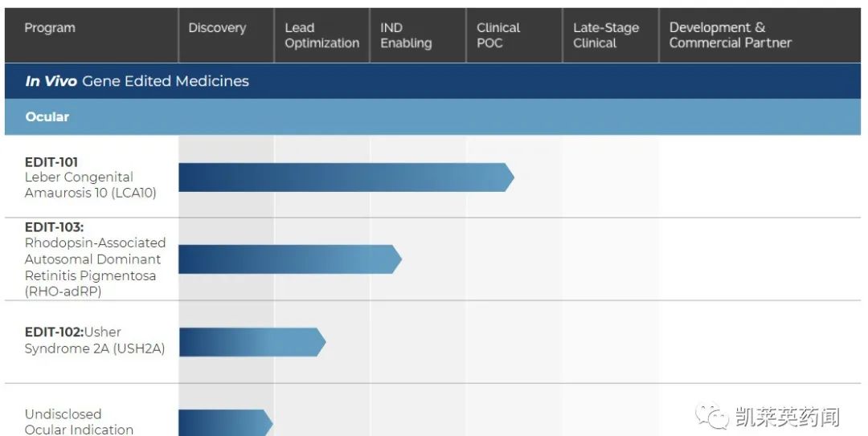The image size is (868, 436).
Task: Click the In Vivo Gene Edited Medicines banner
Action: [137, 81]
